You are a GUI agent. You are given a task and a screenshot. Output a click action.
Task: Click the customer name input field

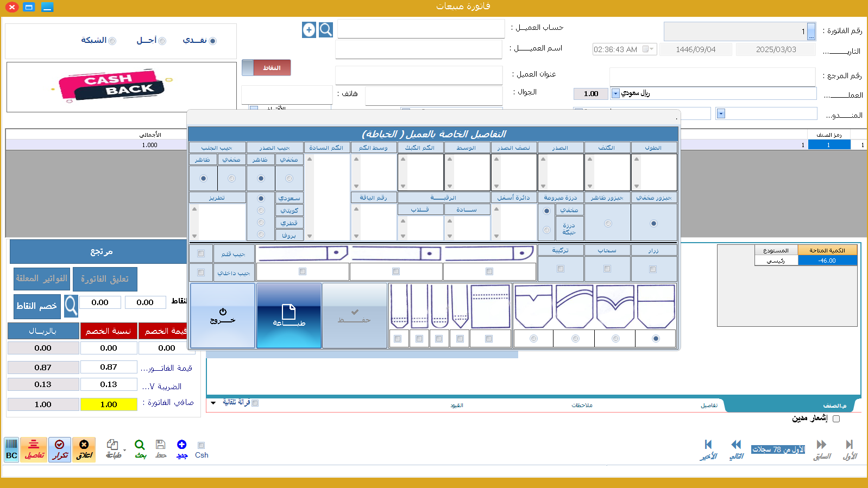point(418,49)
